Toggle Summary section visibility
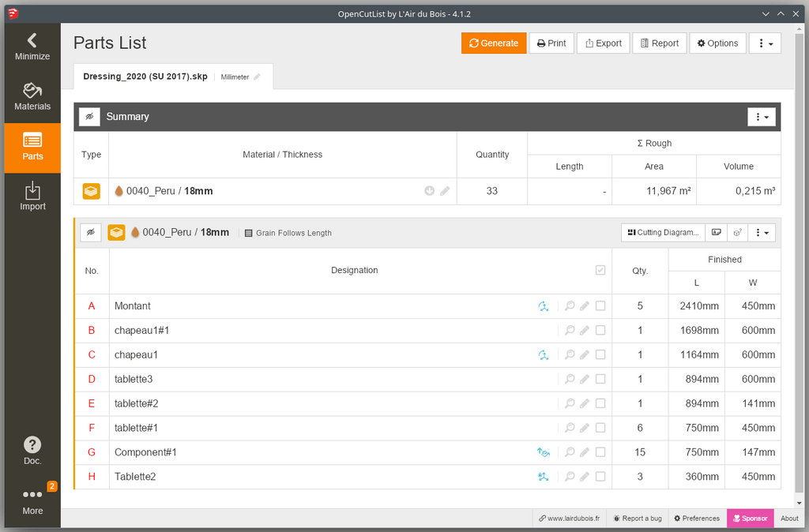809x532 pixels. (90, 117)
